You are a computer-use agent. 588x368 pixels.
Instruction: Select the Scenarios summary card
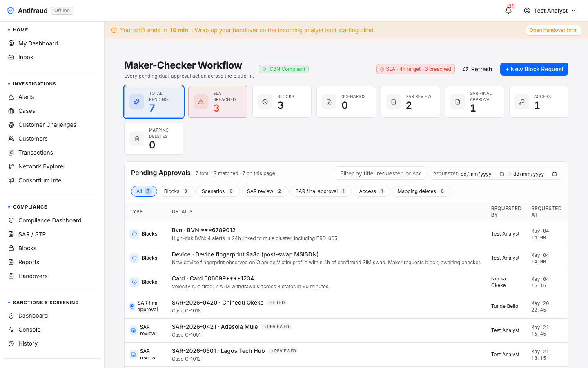(x=346, y=102)
